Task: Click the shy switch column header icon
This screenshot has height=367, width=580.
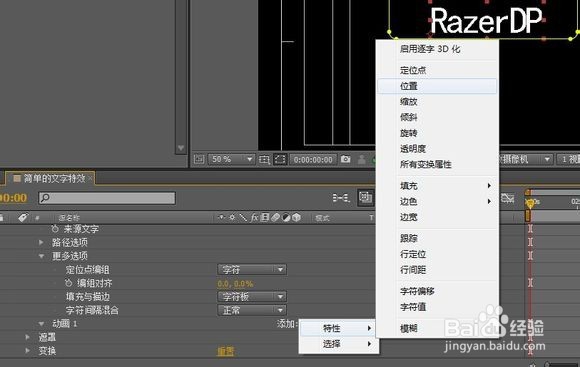Action: tap(221, 218)
